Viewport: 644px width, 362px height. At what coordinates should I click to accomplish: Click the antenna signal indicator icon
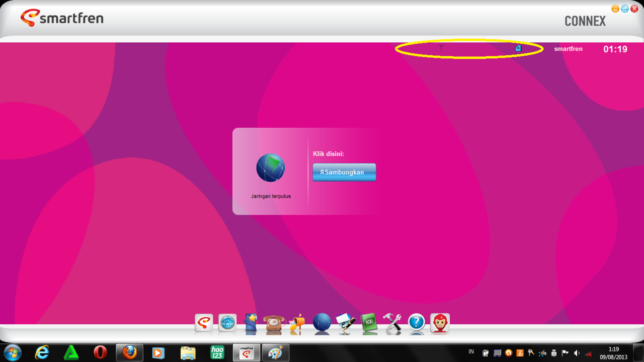coord(441,48)
